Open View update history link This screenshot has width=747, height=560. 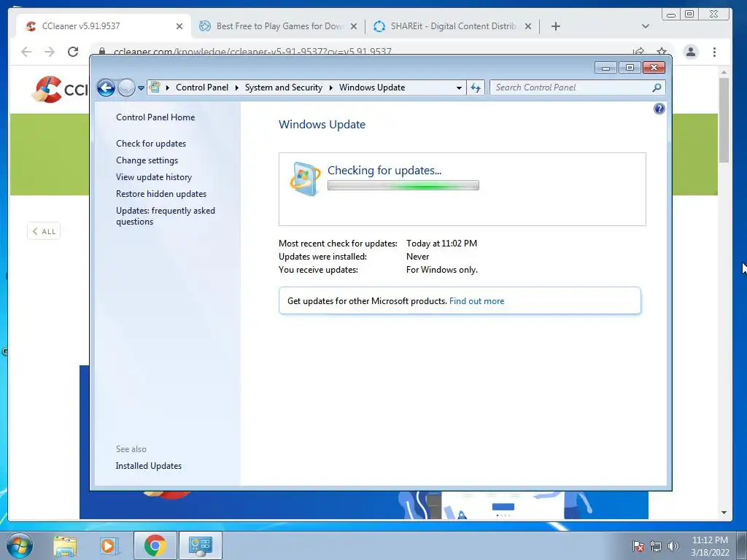(154, 177)
